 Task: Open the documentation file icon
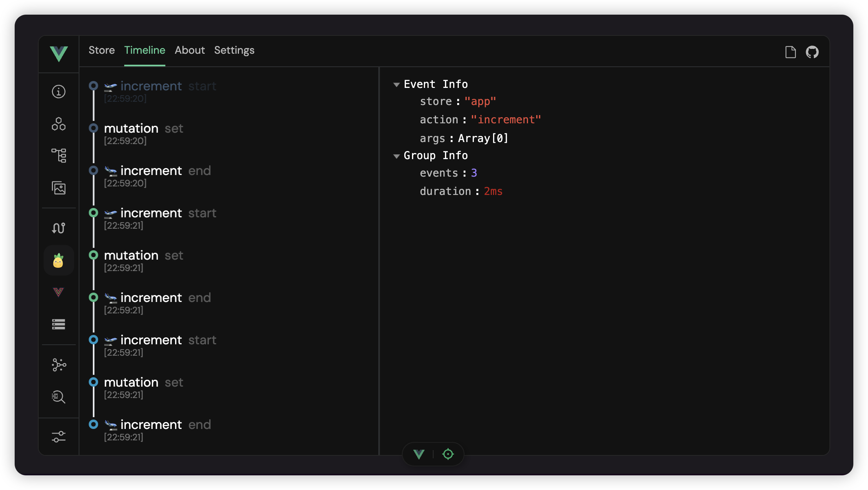[x=790, y=52]
